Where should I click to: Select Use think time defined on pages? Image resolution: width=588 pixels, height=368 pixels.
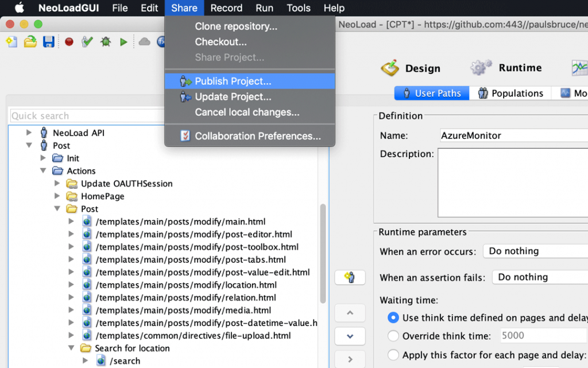point(393,318)
